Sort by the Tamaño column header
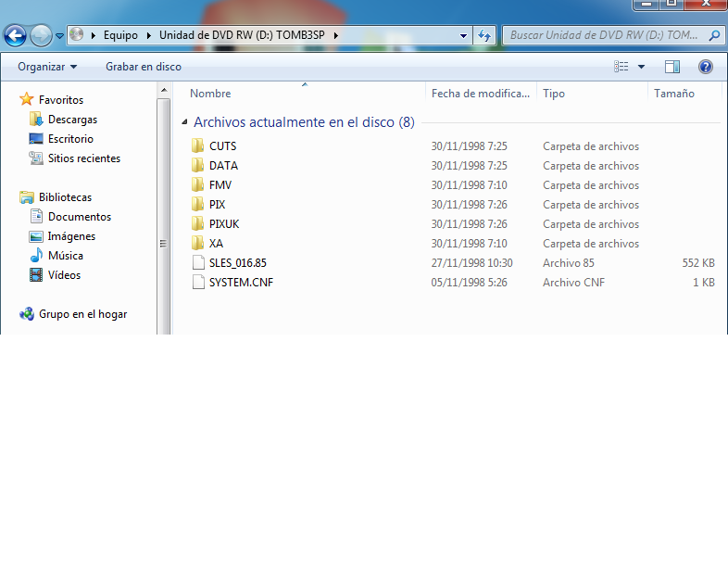This screenshot has height=569, width=728. tap(674, 94)
